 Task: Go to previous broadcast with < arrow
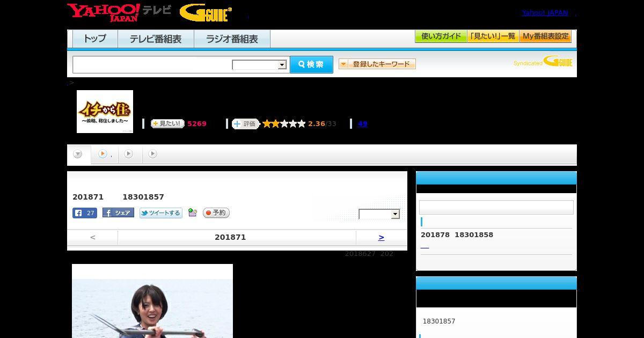(x=93, y=237)
